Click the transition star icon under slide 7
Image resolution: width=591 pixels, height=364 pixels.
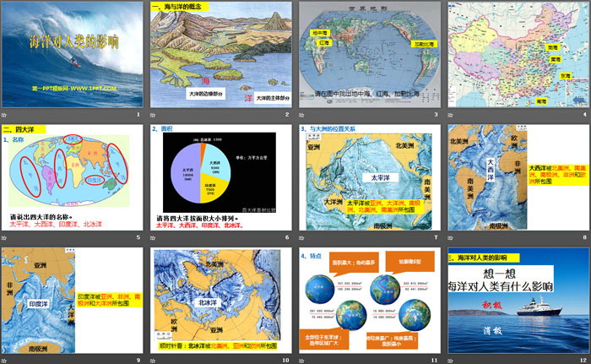[x=301, y=237]
